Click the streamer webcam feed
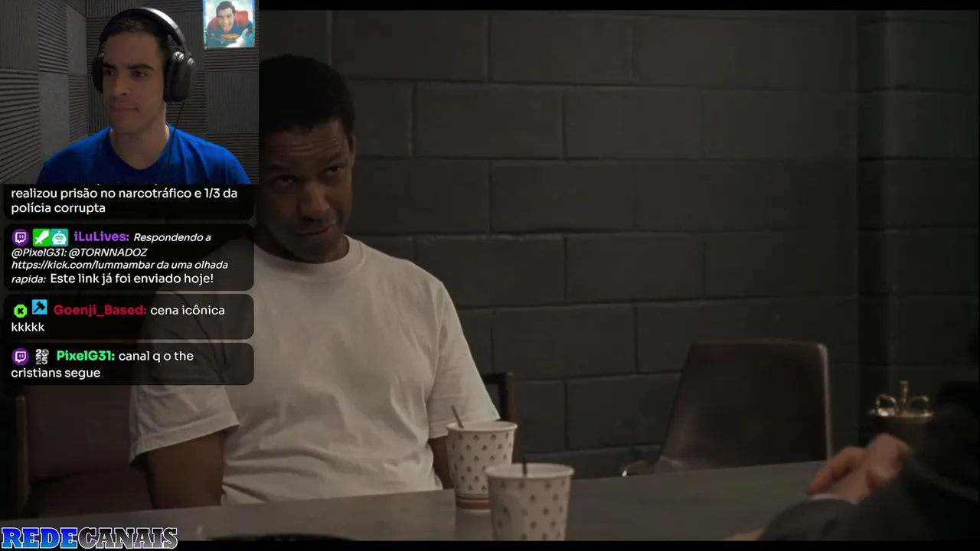The height and width of the screenshot is (551, 980). coord(129,92)
